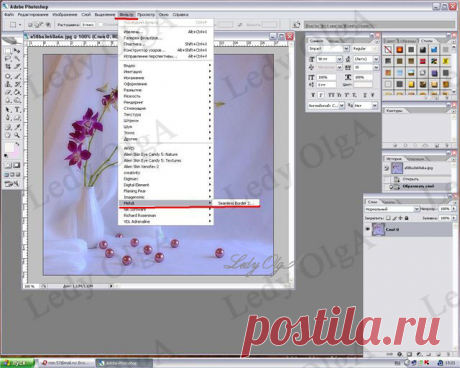
Task: Toggle lock all padlock in Layers panel
Action: point(407,218)
